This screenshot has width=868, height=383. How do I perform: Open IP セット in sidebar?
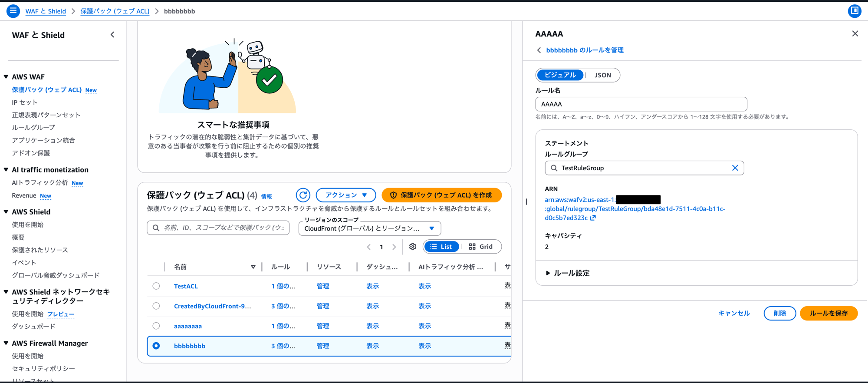point(25,102)
